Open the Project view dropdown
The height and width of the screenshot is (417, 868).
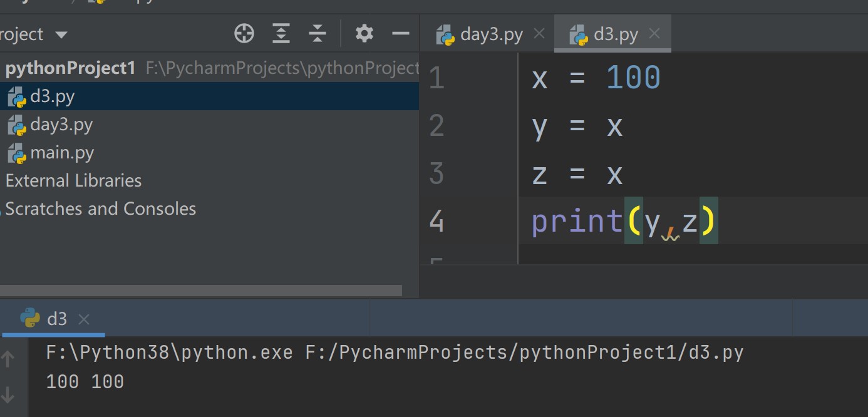[x=61, y=34]
